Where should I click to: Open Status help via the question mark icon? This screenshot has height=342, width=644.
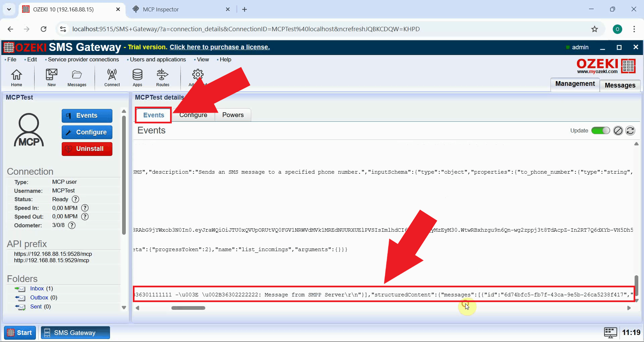(75, 199)
